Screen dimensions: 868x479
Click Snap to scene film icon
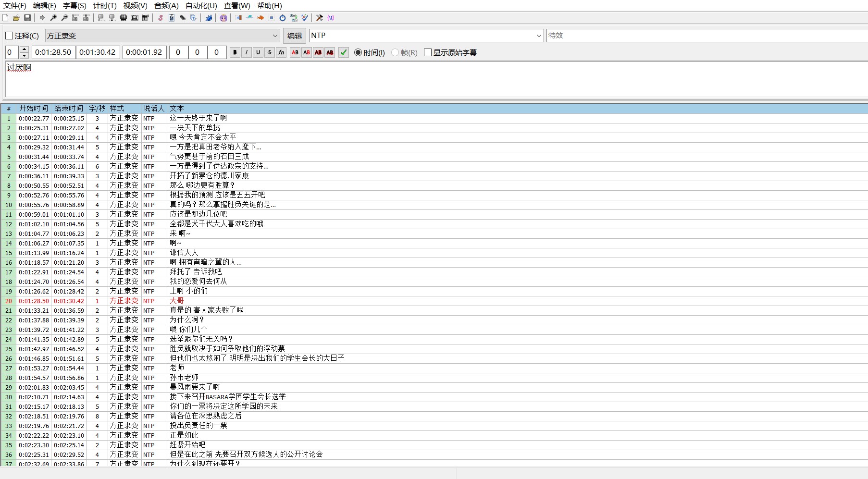pyautogui.click(x=135, y=18)
